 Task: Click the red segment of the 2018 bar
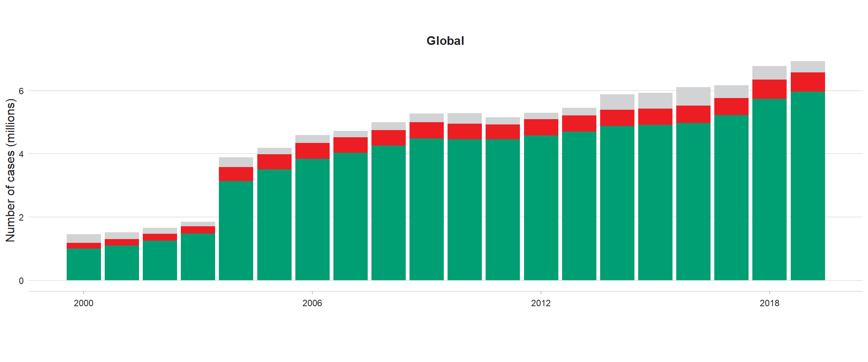point(769,89)
